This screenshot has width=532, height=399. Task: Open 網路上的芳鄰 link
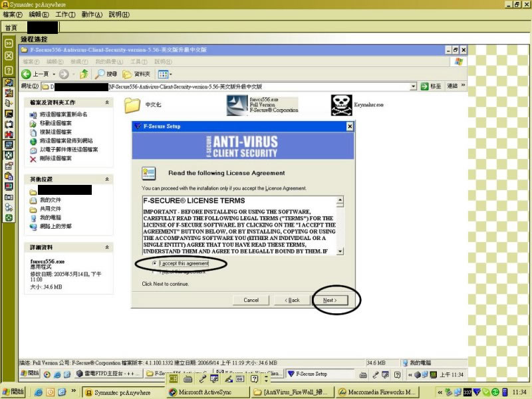(x=56, y=226)
